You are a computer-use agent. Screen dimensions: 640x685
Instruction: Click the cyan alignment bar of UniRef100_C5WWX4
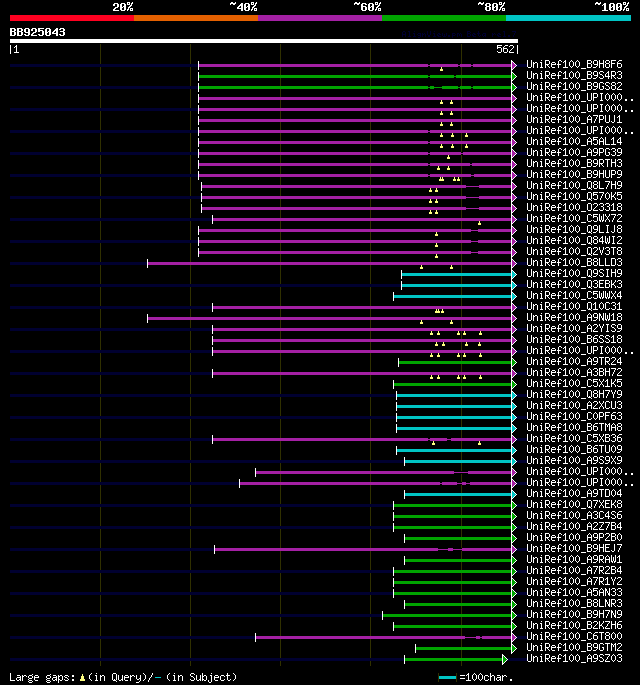pyautogui.click(x=453, y=297)
